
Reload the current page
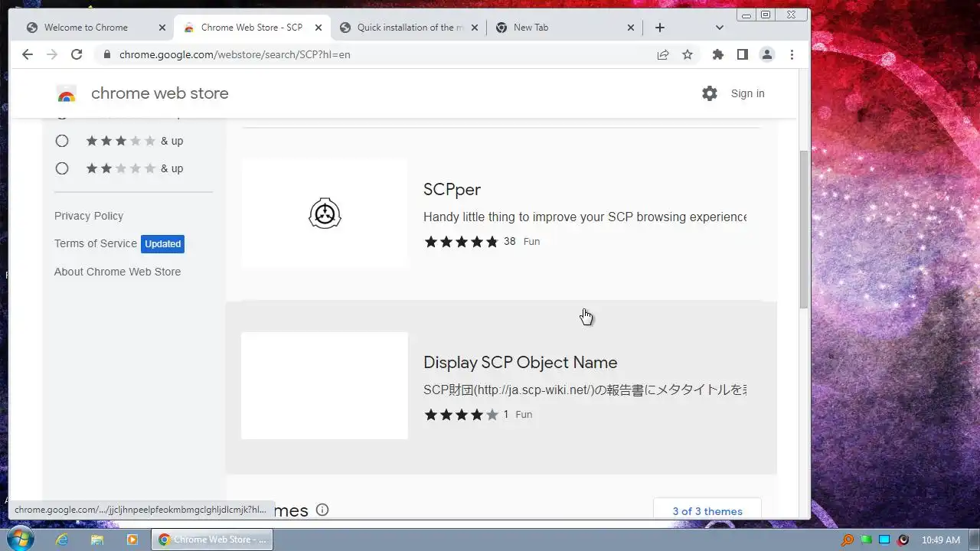point(77,54)
